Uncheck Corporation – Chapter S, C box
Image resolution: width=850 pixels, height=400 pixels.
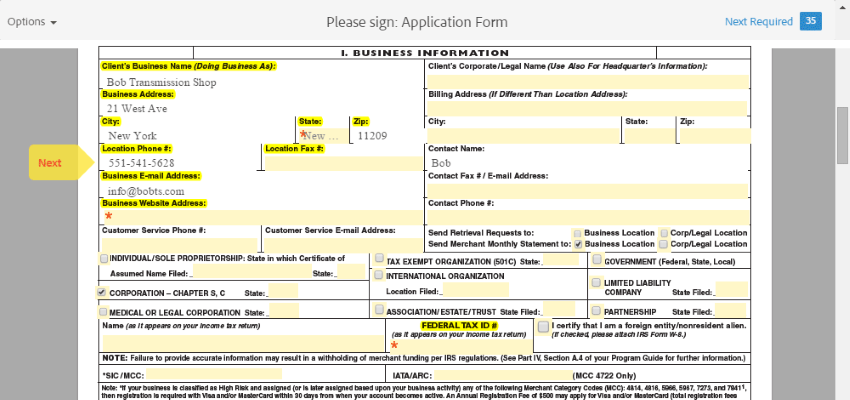[101, 292]
